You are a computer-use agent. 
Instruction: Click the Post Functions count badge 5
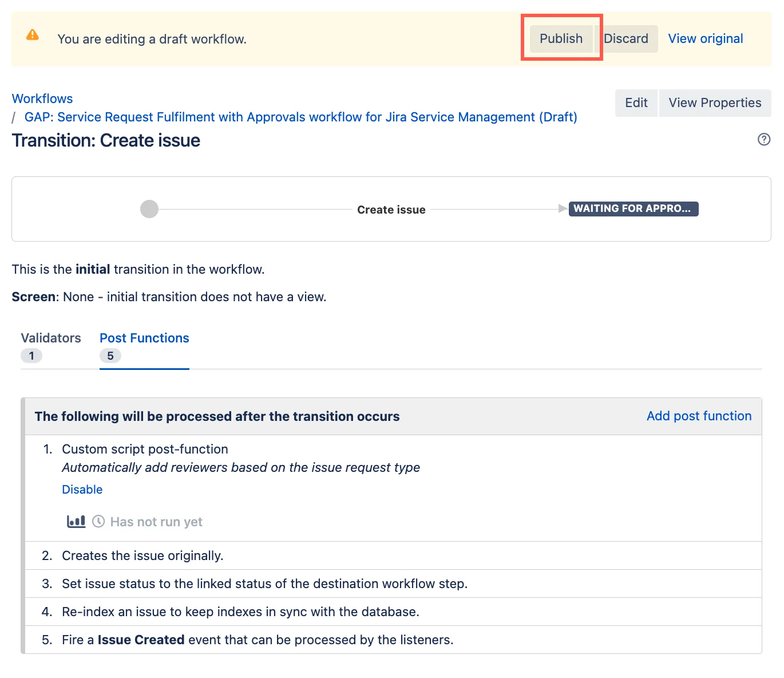point(110,356)
